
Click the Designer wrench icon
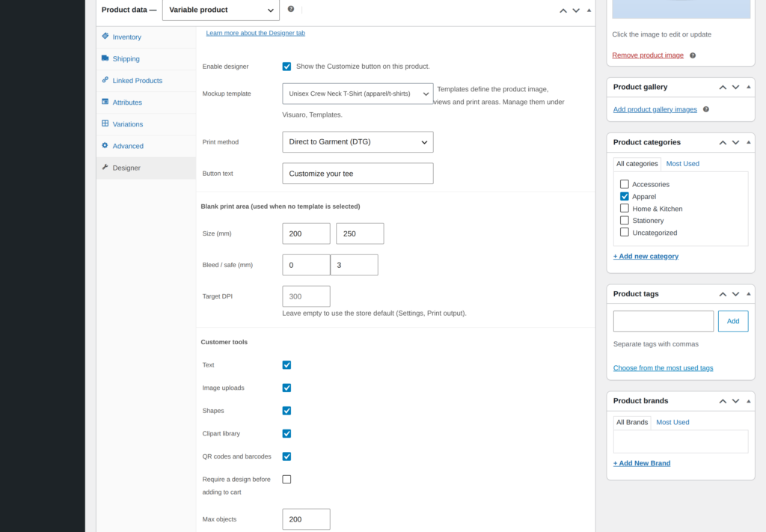coord(105,167)
